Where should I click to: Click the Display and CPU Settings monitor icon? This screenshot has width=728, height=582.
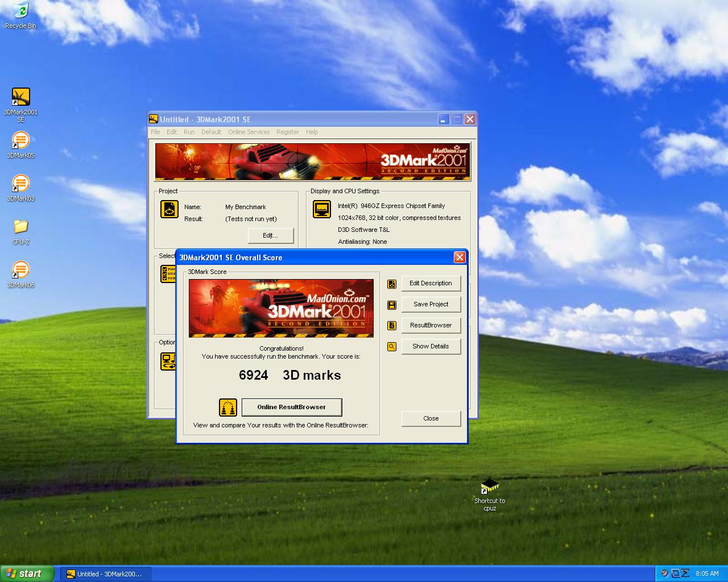[322, 209]
